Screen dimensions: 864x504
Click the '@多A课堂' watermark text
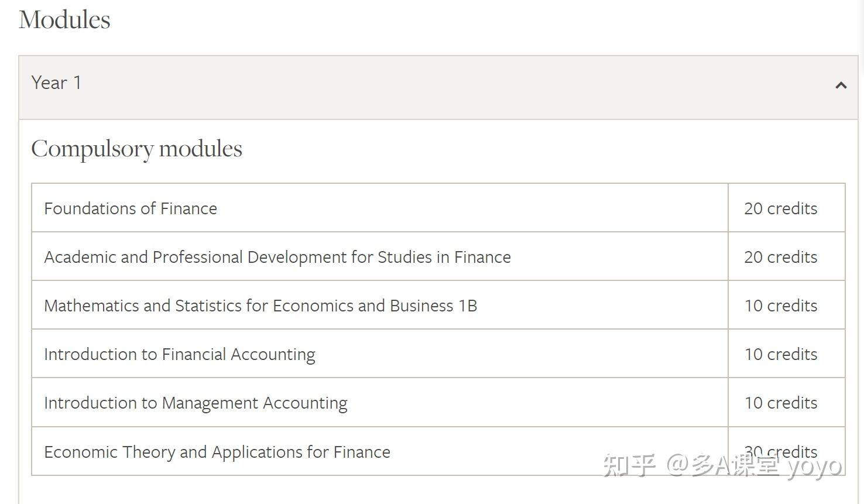[x=722, y=465]
